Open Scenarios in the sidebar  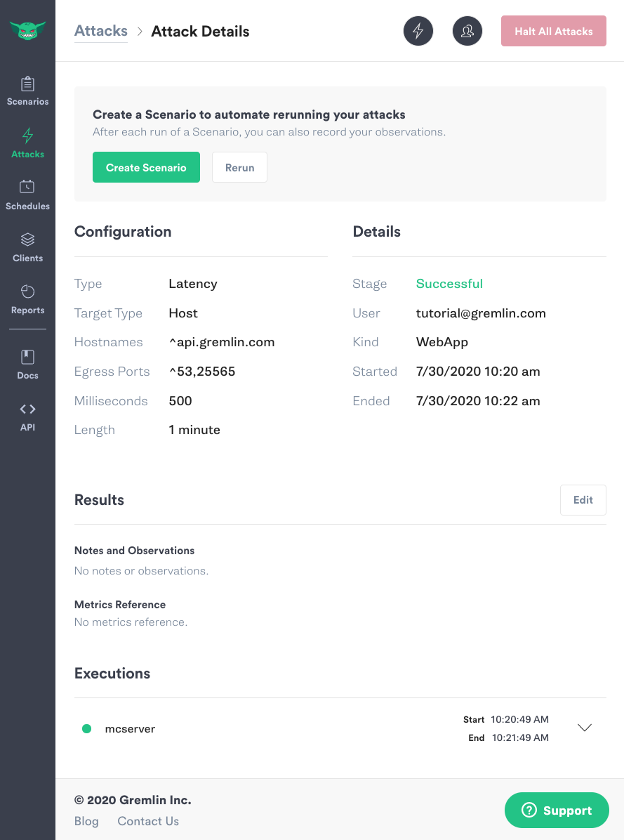tap(28, 91)
